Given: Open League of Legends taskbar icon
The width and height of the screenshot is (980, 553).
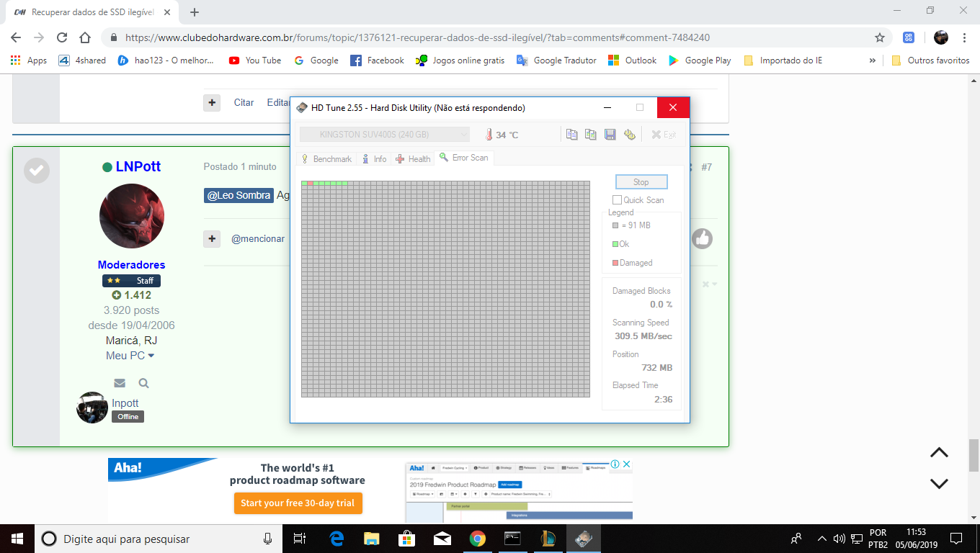Looking at the screenshot, I should (x=548, y=538).
